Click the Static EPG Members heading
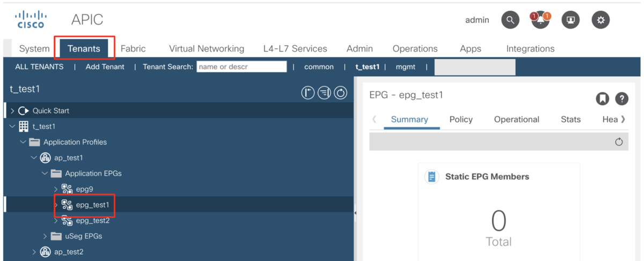Viewport: 644px width, 261px height. pos(487,177)
